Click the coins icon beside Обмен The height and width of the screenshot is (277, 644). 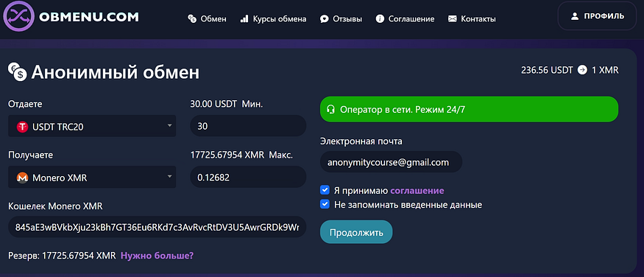click(192, 18)
